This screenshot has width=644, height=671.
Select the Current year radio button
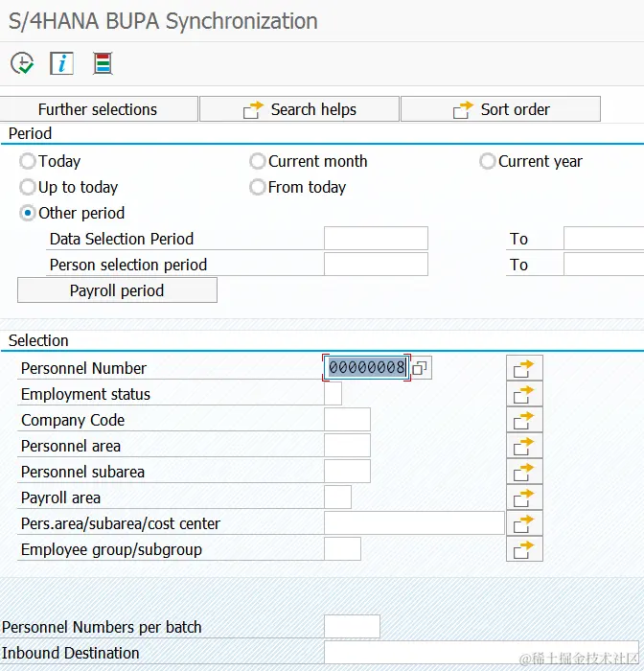488,161
